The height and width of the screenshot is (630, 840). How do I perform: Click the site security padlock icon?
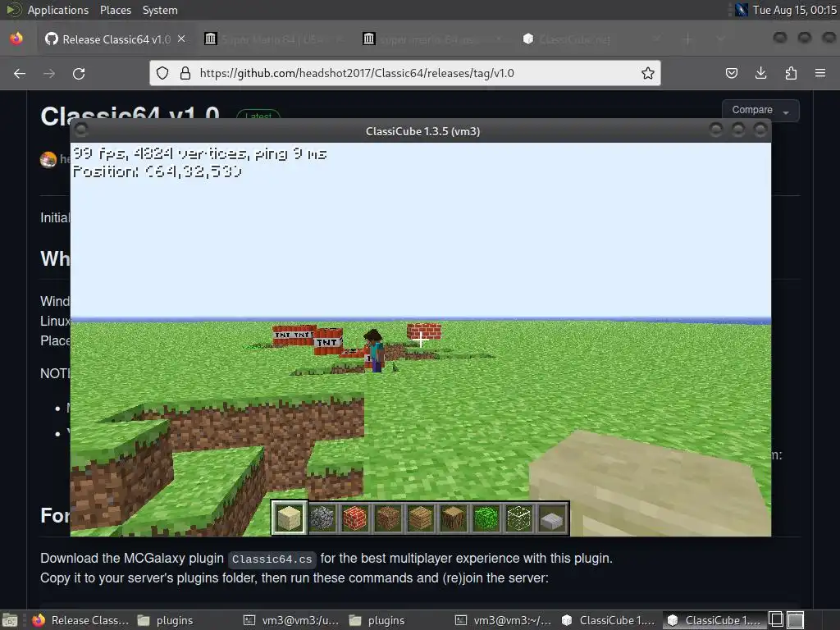point(185,73)
